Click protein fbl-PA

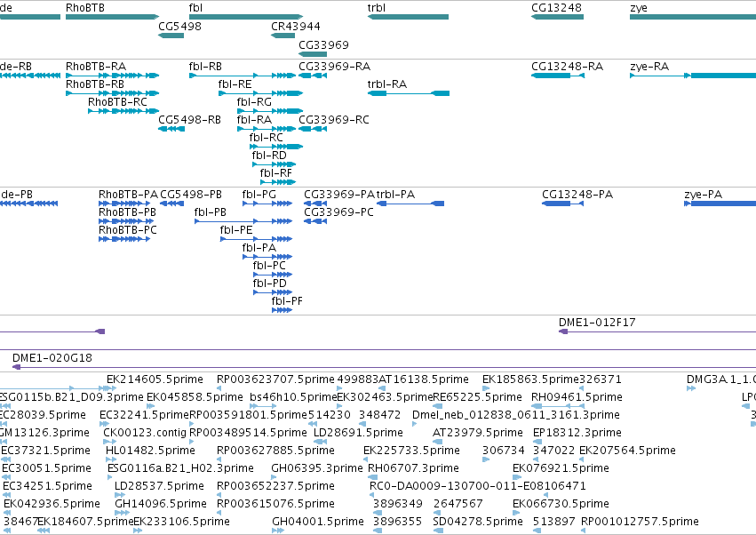point(267,257)
